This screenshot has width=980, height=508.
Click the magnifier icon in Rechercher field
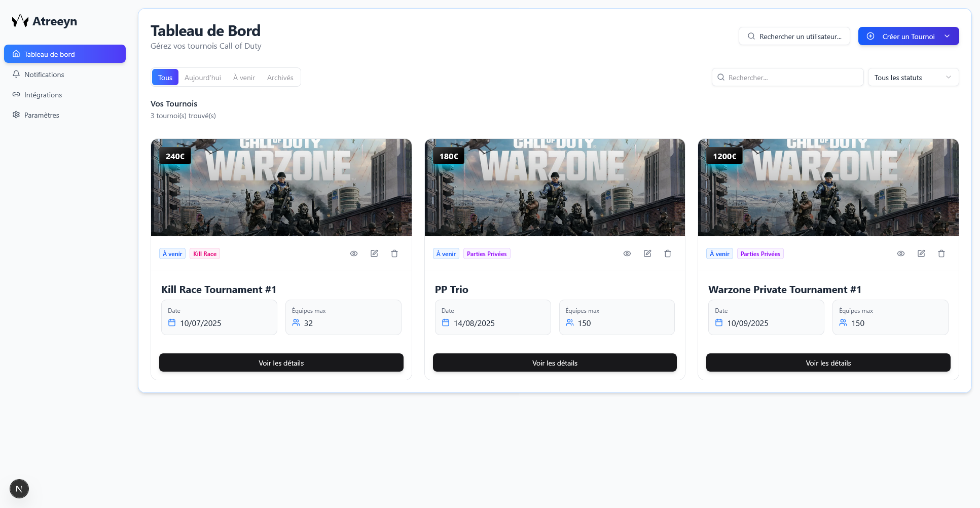pos(721,77)
